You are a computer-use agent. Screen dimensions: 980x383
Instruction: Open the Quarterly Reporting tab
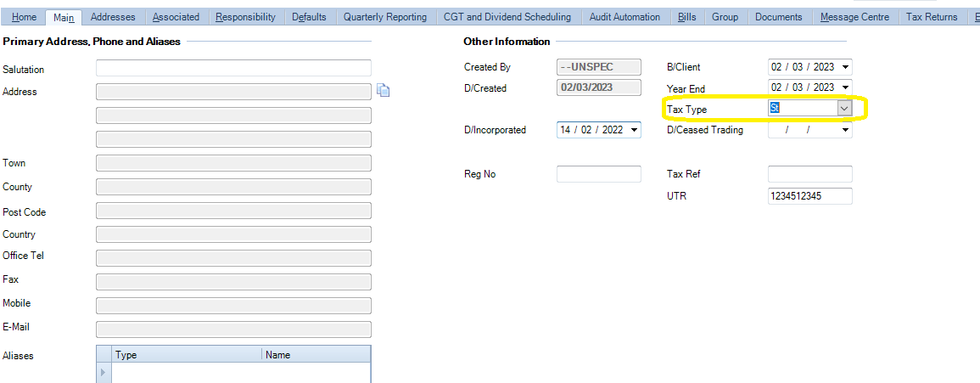tap(384, 17)
